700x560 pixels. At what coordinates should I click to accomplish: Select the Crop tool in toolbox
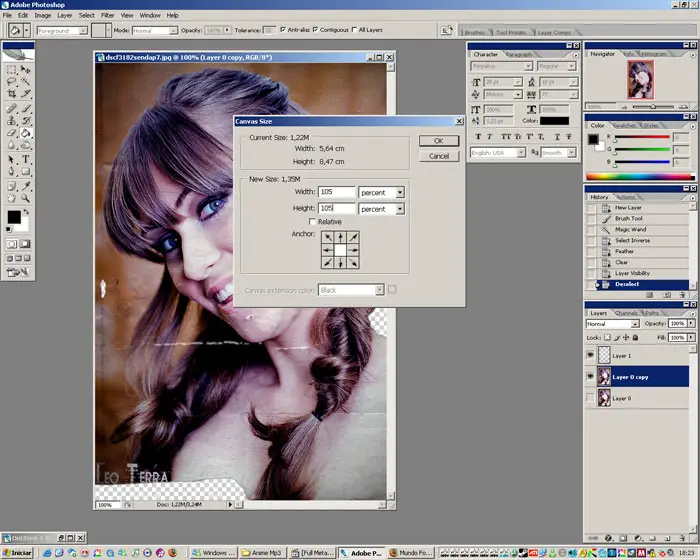pyautogui.click(x=12, y=94)
